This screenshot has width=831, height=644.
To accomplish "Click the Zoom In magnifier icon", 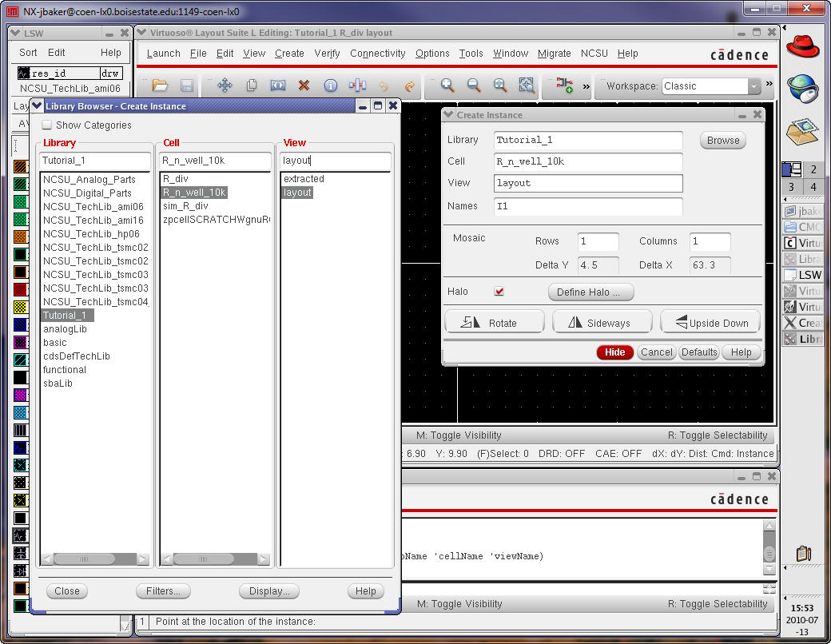I will 447,85.
